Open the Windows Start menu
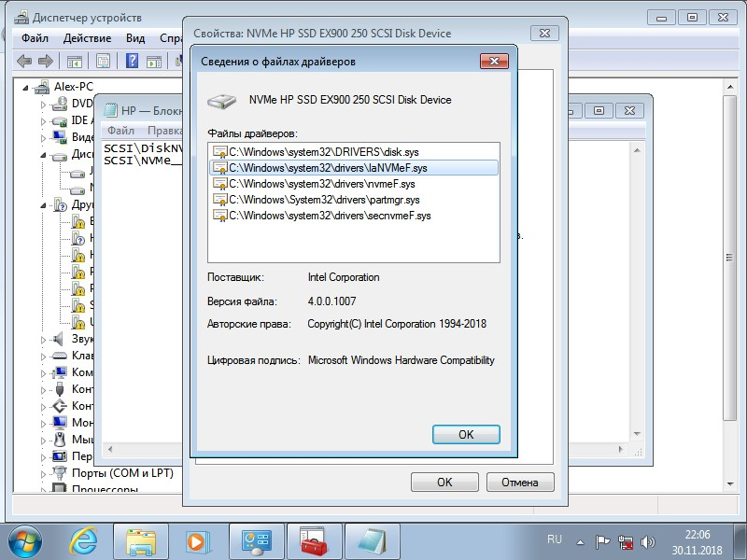The width and height of the screenshot is (747, 560). pyautogui.click(x=25, y=542)
